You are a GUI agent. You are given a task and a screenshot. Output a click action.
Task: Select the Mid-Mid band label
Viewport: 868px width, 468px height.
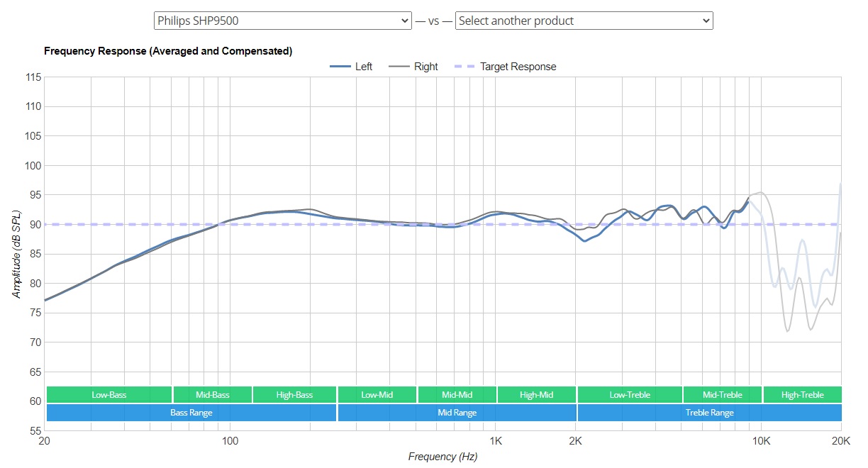tap(457, 395)
